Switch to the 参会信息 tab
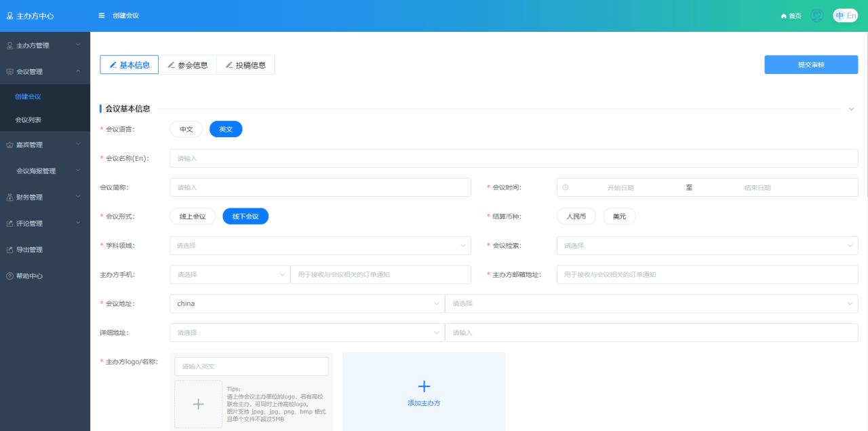Viewport: 868px width, 431px height. coord(188,65)
